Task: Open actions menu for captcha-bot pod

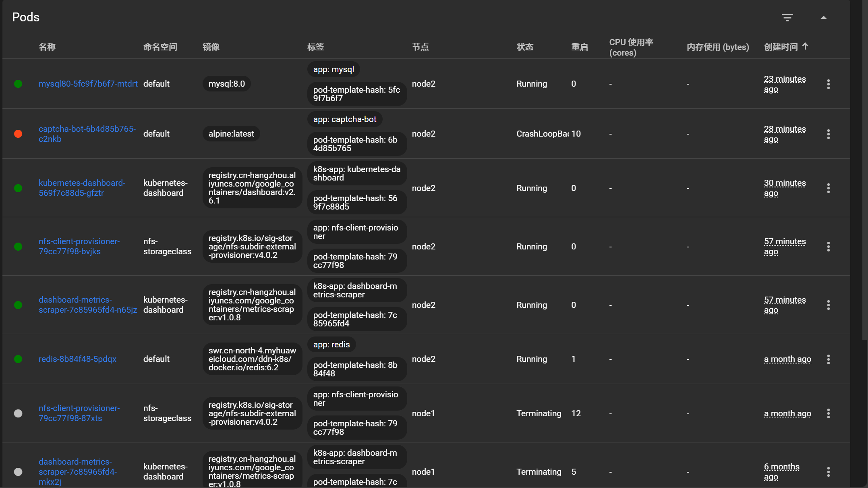Action: pyautogui.click(x=828, y=134)
